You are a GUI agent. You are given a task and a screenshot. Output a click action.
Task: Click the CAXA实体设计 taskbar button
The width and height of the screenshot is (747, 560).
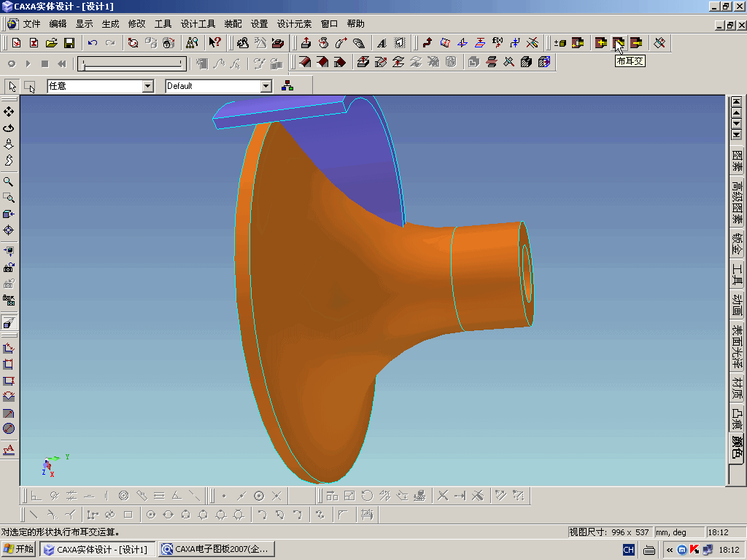(x=97, y=549)
